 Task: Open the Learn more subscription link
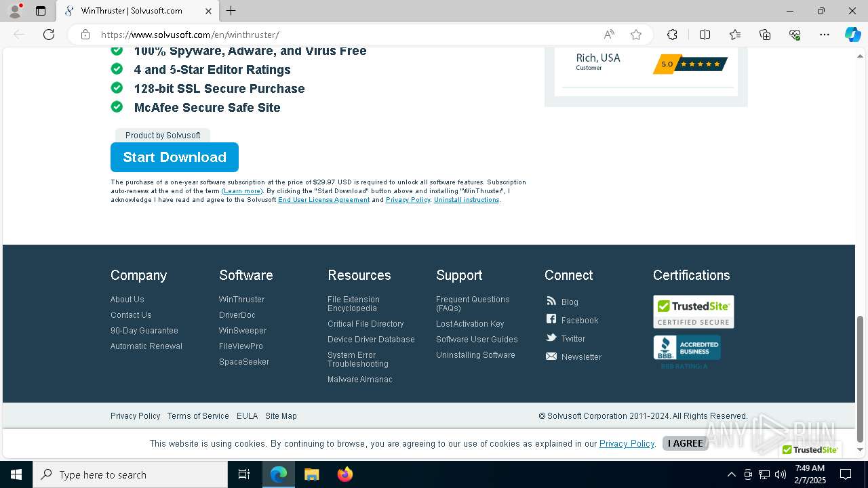coord(242,191)
